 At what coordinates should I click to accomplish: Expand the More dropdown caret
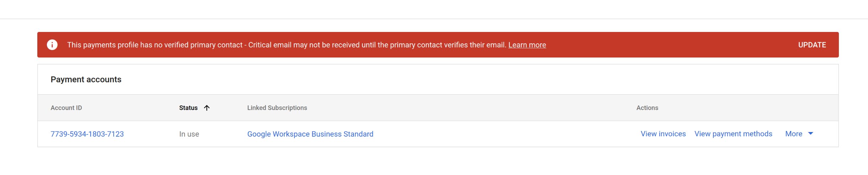click(810, 134)
